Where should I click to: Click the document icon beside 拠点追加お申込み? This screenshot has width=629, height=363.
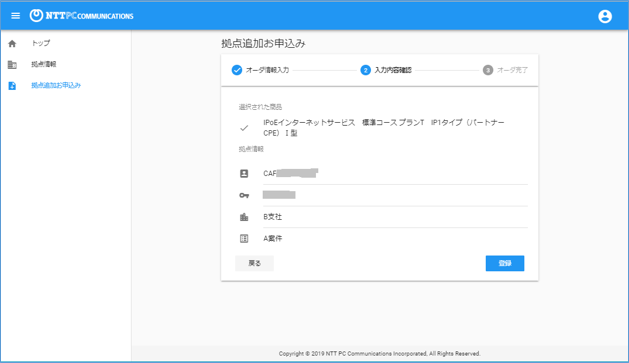pyautogui.click(x=12, y=86)
